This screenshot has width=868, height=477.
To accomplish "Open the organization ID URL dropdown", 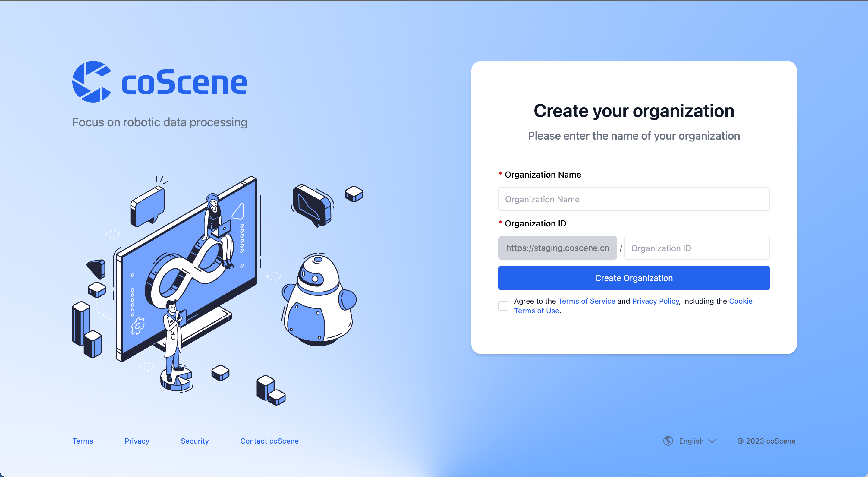I will point(558,248).
